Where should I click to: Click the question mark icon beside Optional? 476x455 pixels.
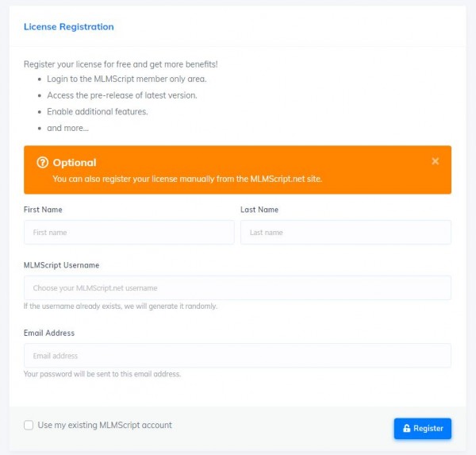(43, 162)
